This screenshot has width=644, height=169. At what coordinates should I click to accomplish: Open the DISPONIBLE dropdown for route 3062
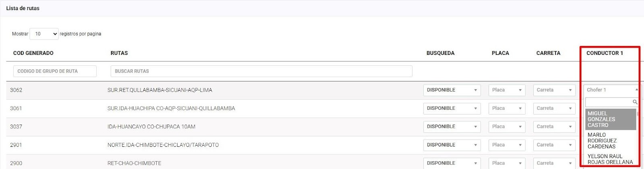[452, 90]
